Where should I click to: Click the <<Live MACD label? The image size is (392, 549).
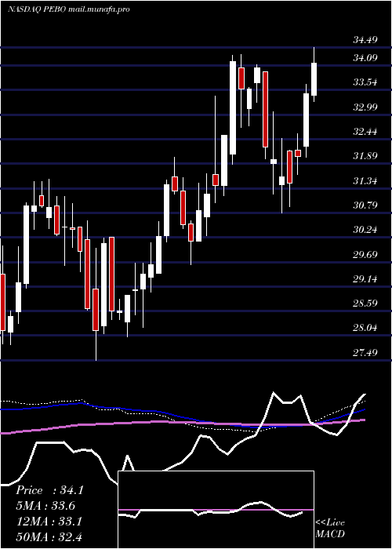[x=330, y=529]
